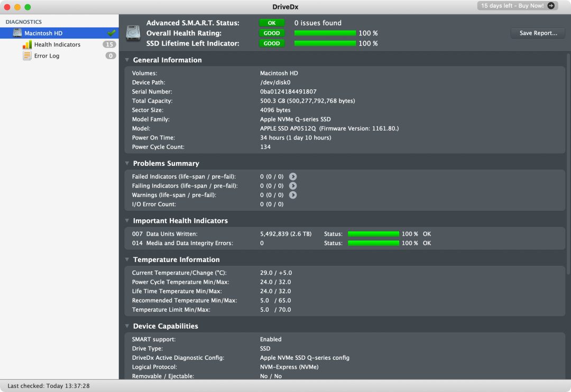Open details arrow for Failing Indicators
This screenshot has width=571, height=392.
coord(293,185)
